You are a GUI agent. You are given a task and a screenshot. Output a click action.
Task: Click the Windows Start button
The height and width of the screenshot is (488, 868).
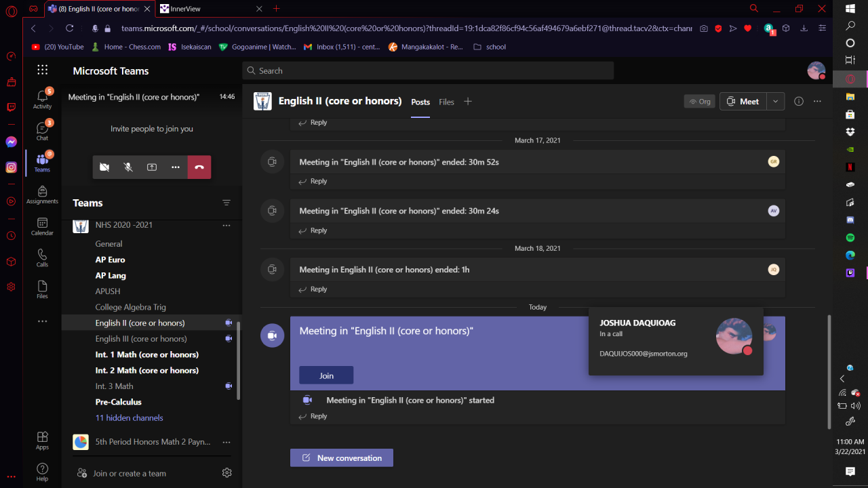point(850,9)
